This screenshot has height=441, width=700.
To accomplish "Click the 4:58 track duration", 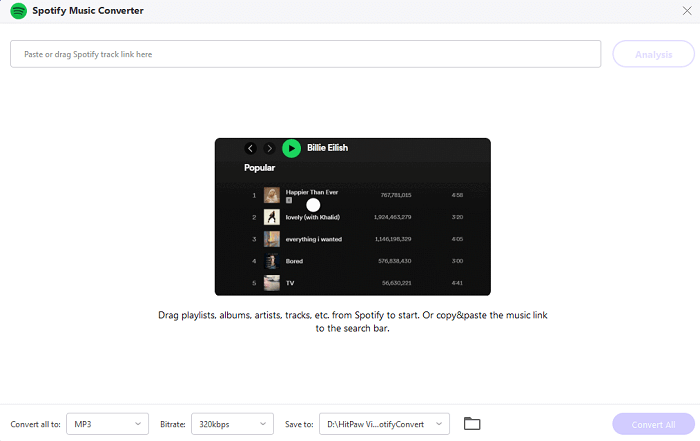I will point(457,195).
